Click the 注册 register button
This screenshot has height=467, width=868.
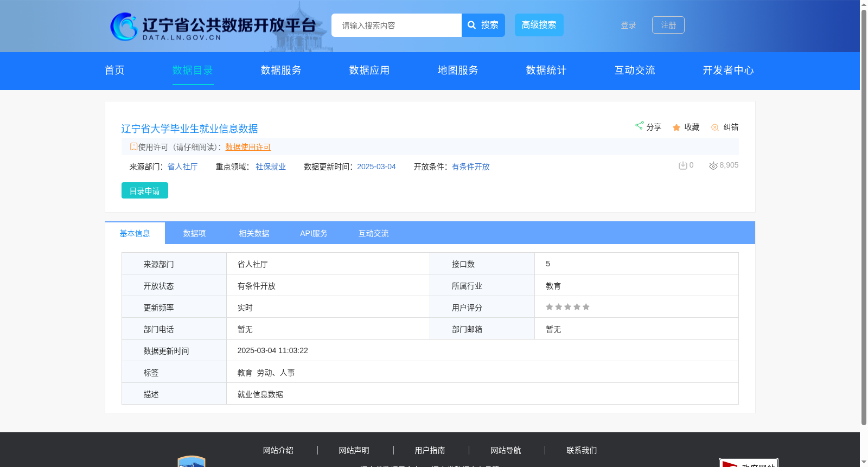668,25
